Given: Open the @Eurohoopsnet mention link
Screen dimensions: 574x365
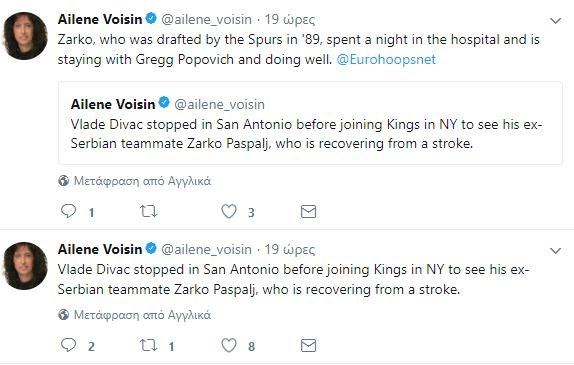Looking at the screenshot, I should pos(386,59).
